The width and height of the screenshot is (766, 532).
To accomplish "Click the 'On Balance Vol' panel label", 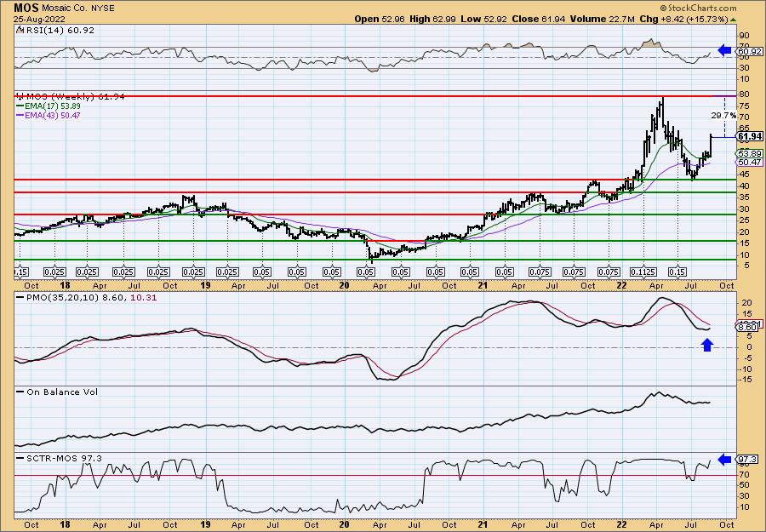I will 58,392.
